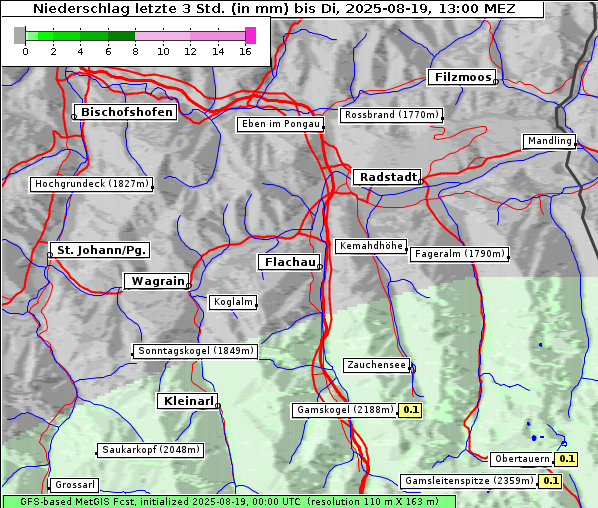Select Gamsleitenspitze yellow 0.1 value badge

550,481
